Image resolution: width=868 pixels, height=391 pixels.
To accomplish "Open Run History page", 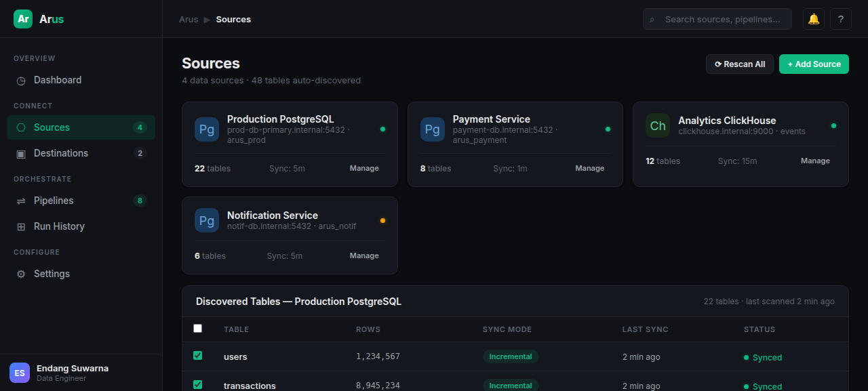I will point(81,226).
